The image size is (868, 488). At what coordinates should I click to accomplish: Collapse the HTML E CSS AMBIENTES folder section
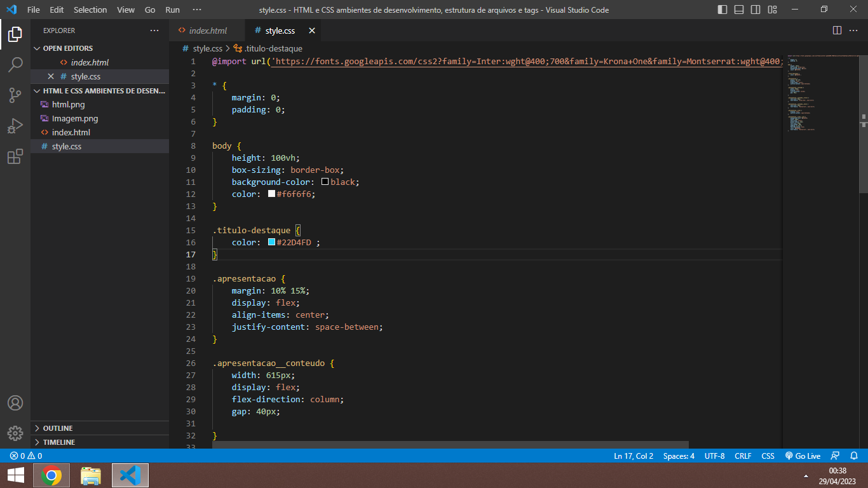(x=100, y=91)
